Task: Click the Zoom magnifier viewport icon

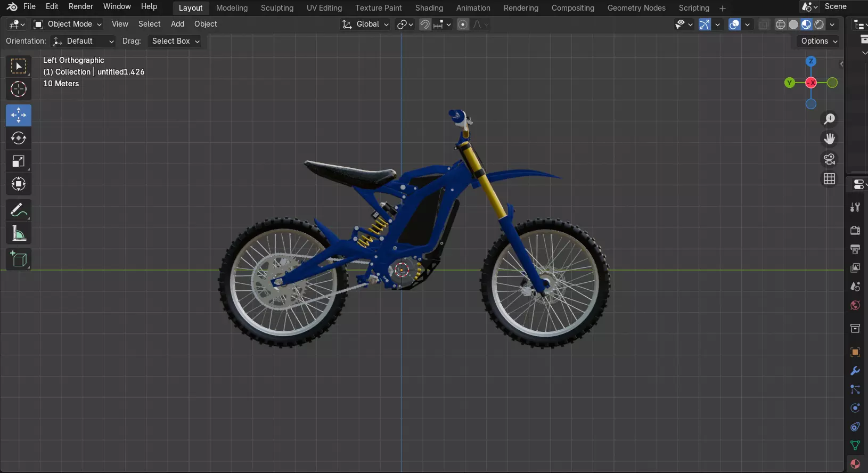Action: (x=830, y=119)
